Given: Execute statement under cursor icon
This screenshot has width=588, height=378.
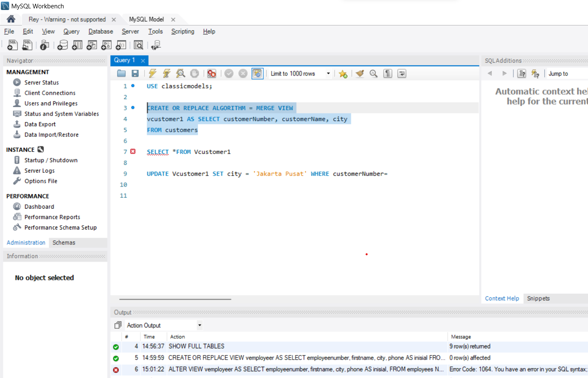Looking at the screenshot, I should point(166,73).
